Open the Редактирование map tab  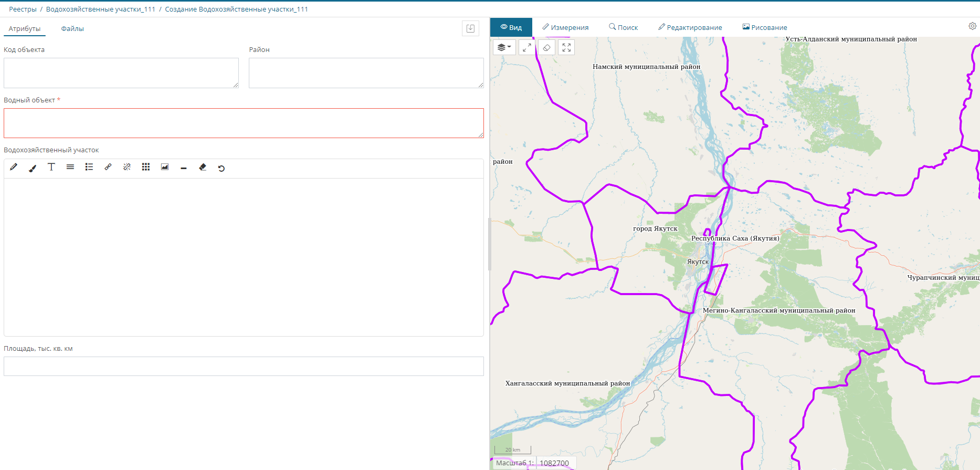(690, 27)
